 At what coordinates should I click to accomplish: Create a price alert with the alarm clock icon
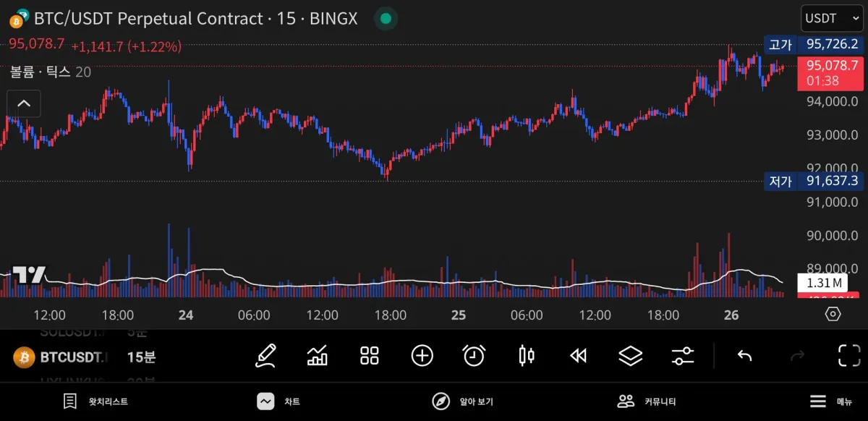(x=474, y=356)
